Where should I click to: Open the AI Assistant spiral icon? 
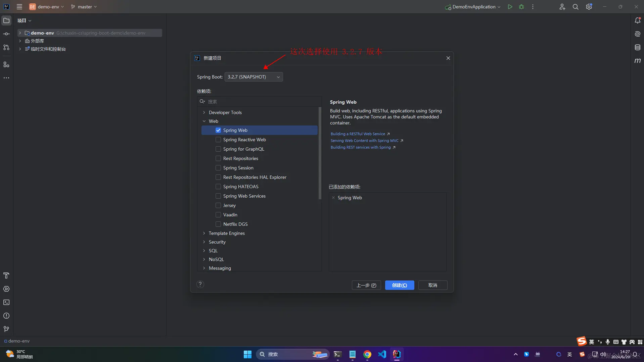coord(638,34)
